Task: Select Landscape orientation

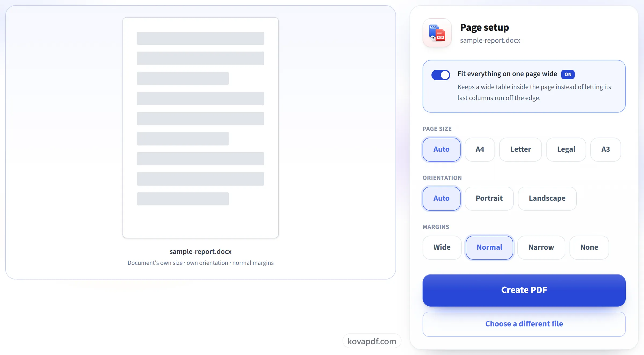Action: [x=547, y=198]
